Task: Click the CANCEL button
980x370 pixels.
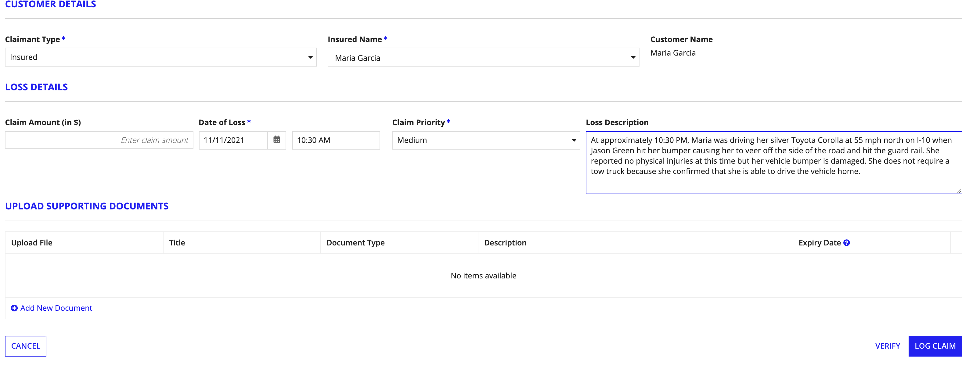Action: point(26,346)
